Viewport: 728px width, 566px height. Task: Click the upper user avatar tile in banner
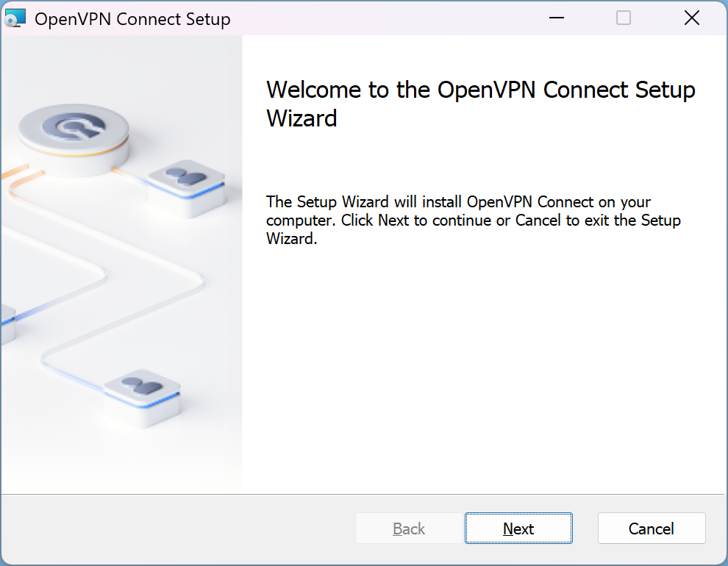tap(186, 179)
